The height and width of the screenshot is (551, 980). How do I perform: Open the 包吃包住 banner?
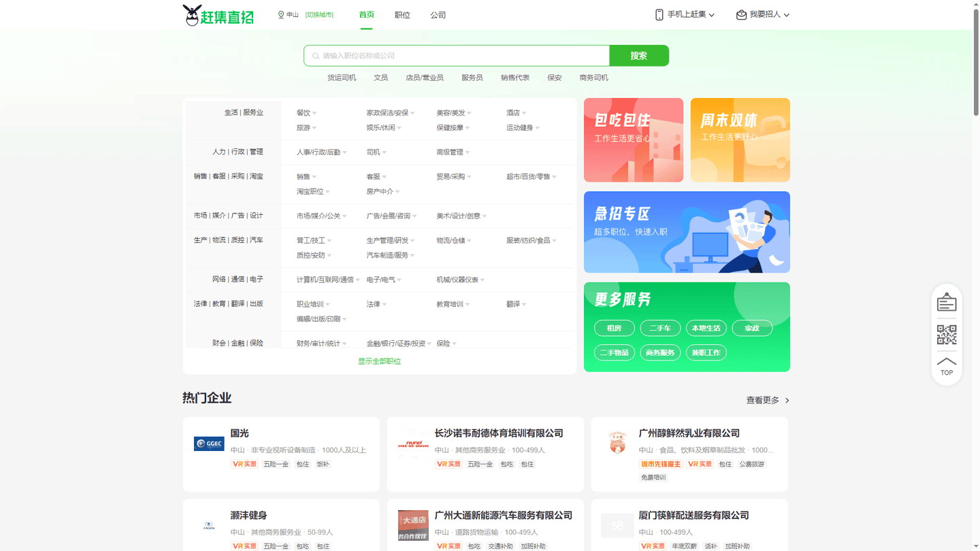point(634,140)
